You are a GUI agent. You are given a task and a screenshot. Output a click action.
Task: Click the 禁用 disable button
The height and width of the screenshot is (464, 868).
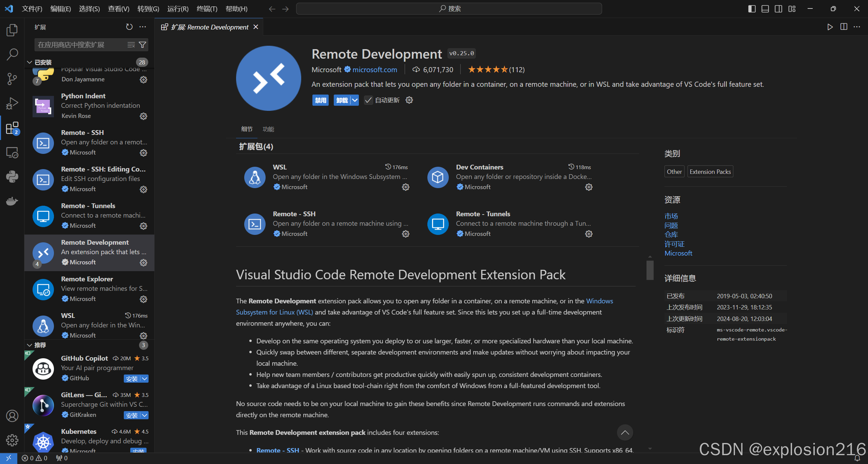pyautogui.click(x=320, y=100)
